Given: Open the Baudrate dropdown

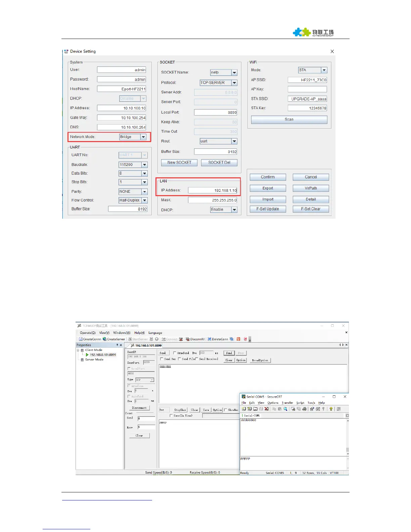Looking at the screenshot, I should (144, 165).
